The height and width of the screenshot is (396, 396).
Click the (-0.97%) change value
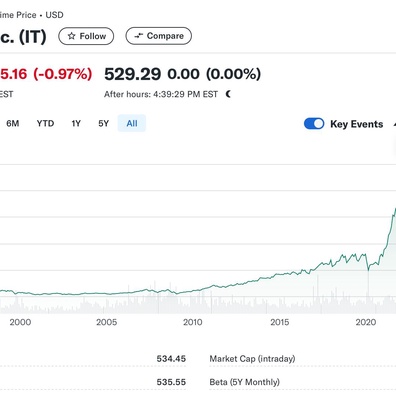[63, 74]
